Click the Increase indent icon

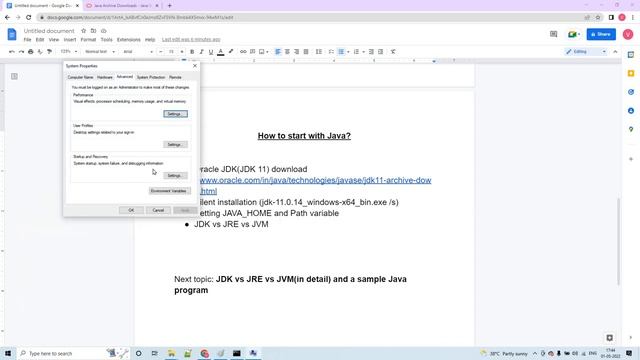pyautogui.click(x=380, y=52)
